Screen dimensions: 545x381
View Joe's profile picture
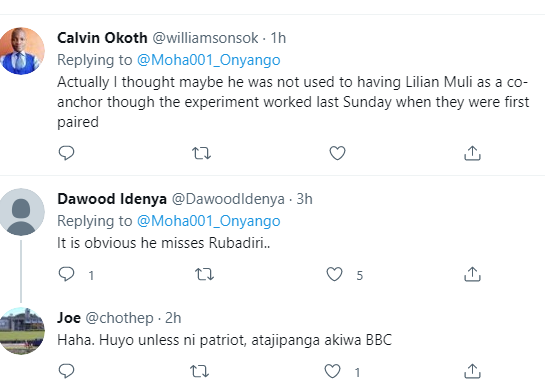click(21, 331)
